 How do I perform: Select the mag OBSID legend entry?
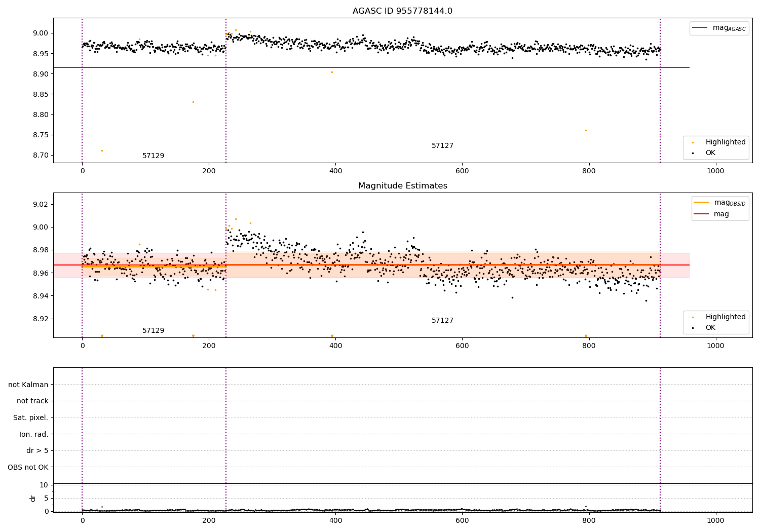(x=719, y=203)
